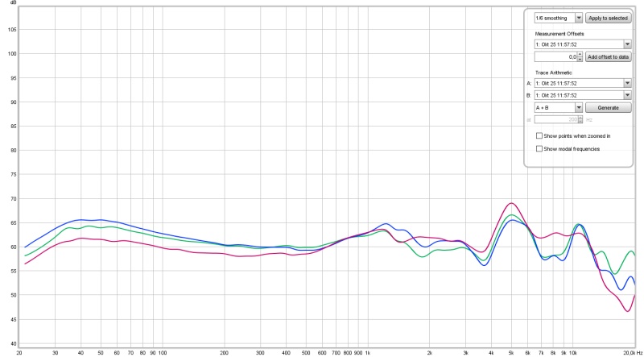Click the Generate button
Viewport: 644px width, 357px height.
point(608,107)
